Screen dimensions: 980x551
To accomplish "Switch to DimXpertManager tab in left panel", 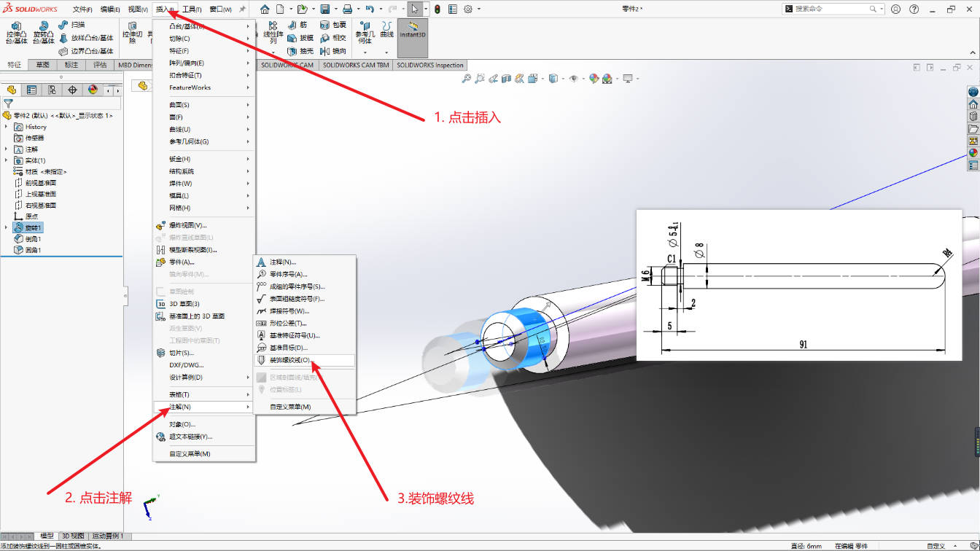I will 72,90.
